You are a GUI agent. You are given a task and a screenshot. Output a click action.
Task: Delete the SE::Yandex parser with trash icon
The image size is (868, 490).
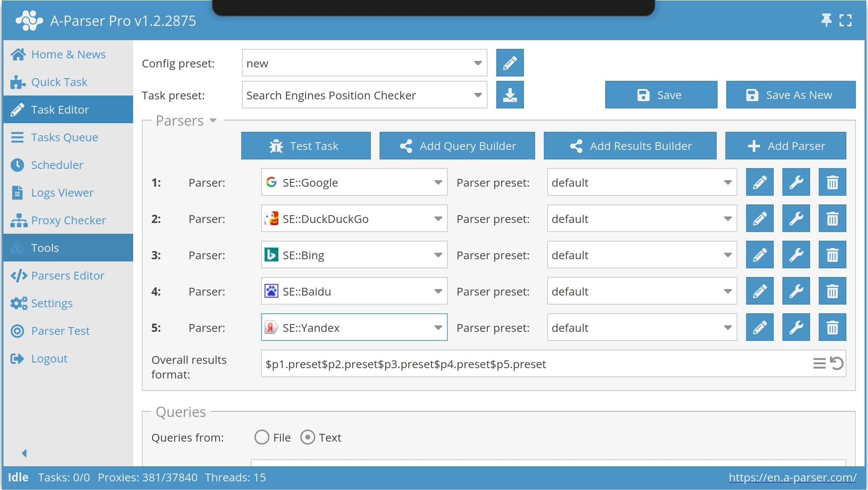point(832,327)
